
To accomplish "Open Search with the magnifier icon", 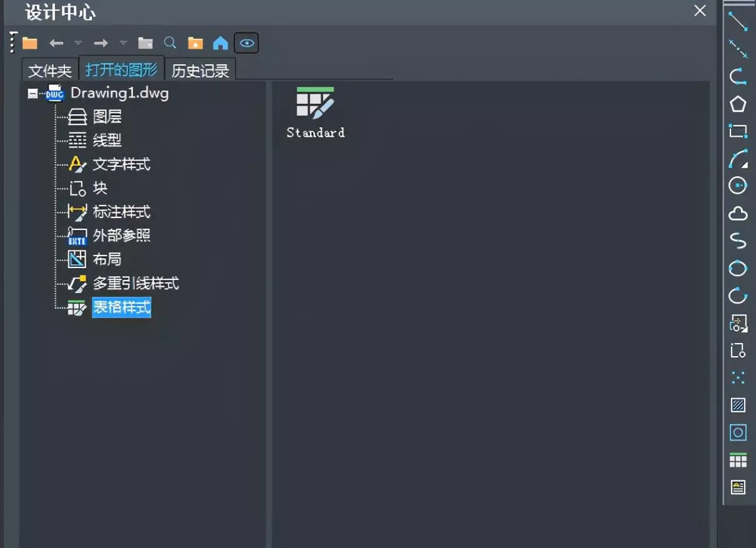I will click(170, 43).
